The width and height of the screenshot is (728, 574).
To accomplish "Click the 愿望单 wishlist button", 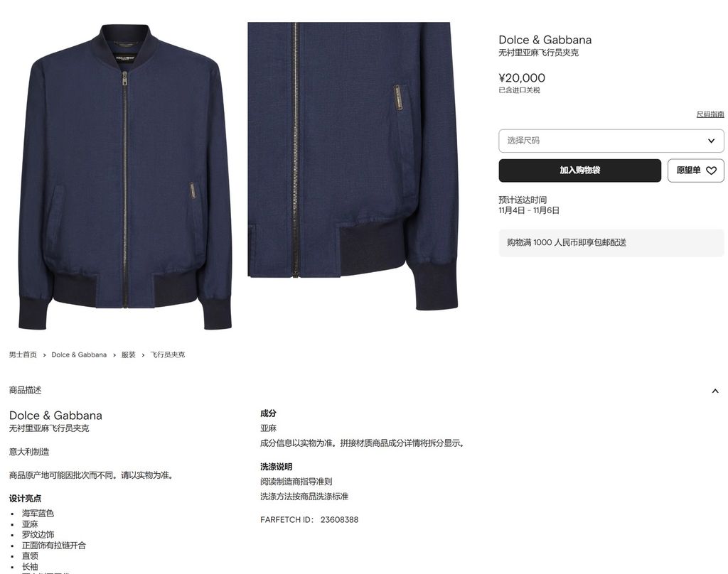I will [x=695, y=170].
